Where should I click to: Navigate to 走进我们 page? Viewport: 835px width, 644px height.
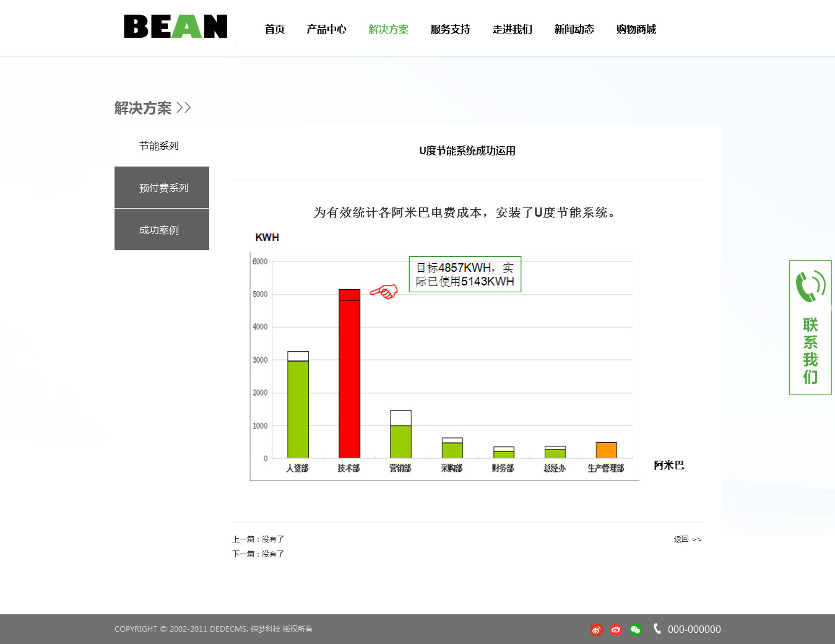512,29
